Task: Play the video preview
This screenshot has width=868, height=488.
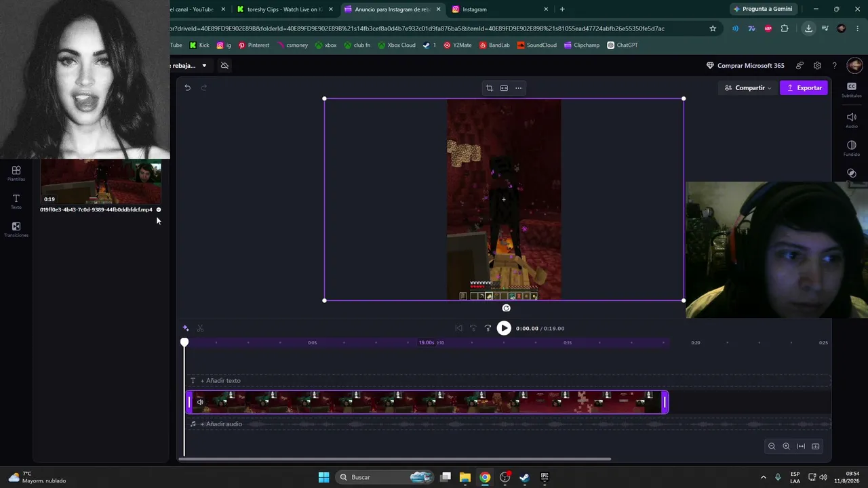Action: [504, 328]
